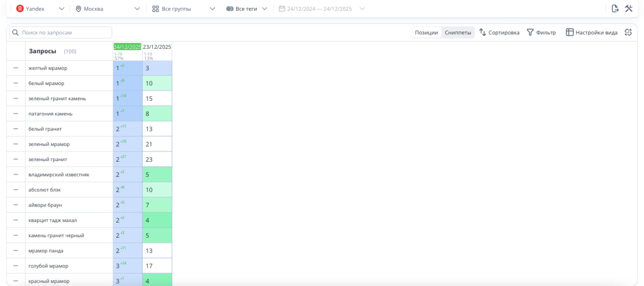The width and height of the screenshot is (644, 286).
Task: Toggle the minus control for мрамор панда
Action: click(16, 251)
